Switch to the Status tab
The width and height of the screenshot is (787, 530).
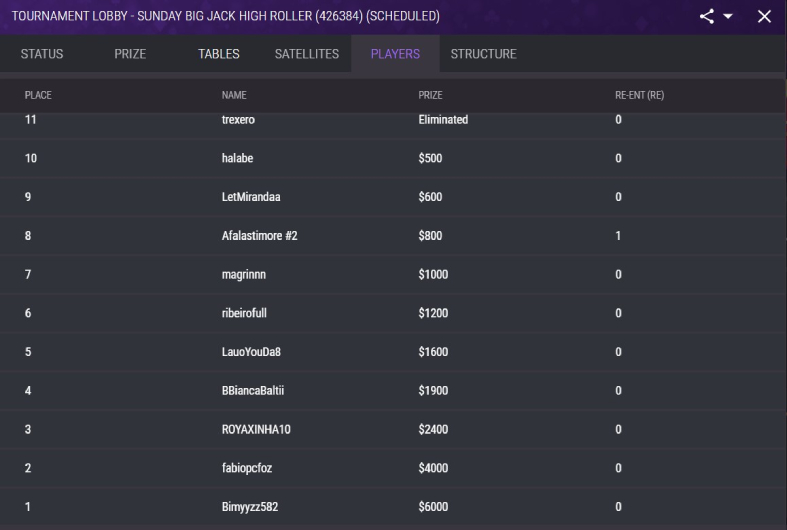pos(42,54)
